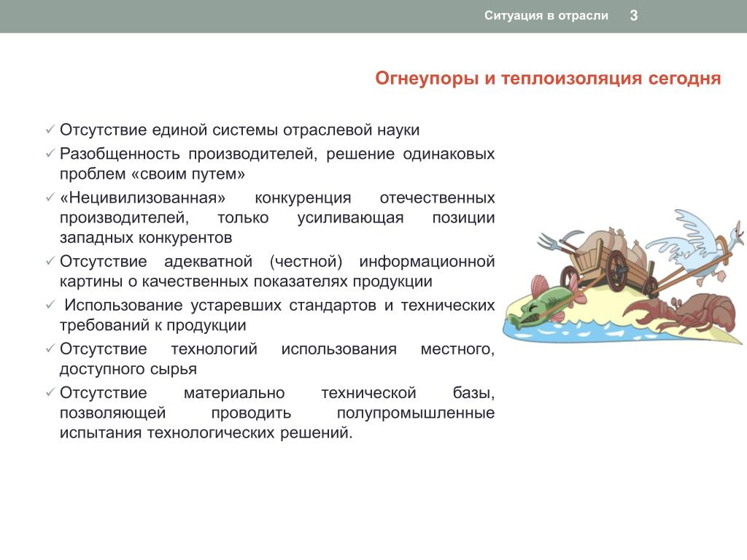747x560 pixels.
Task: Click the line 'картины о качественных показателях продукции'
Action: (246, 281)
